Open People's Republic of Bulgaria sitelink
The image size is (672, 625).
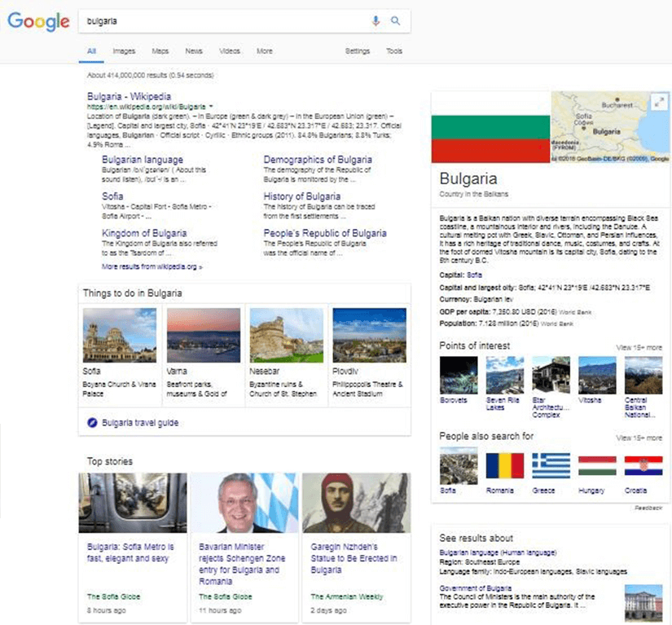pos(325,233)
